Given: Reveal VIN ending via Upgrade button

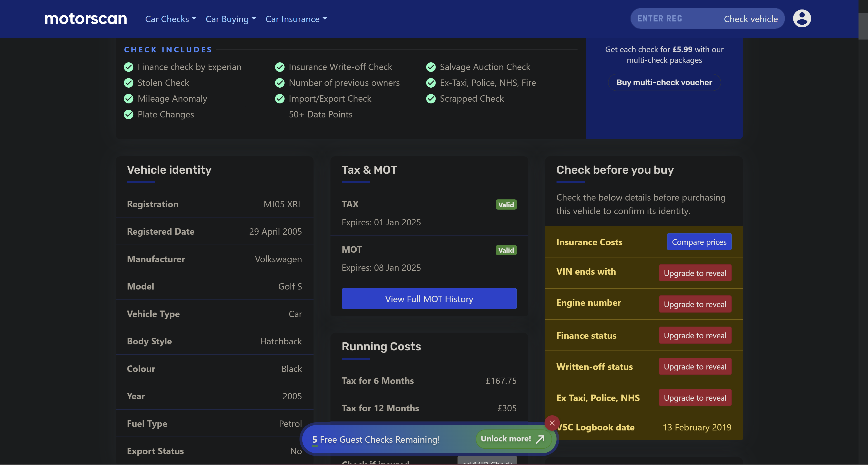Looking at the screenshot, I should coord(695,273).
